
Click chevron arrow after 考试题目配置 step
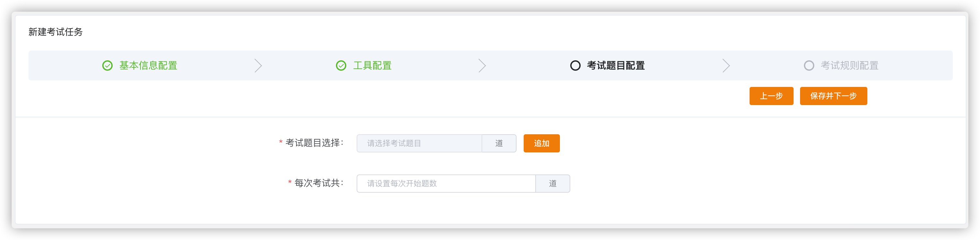pyautogui.click(x=726, y=66)
